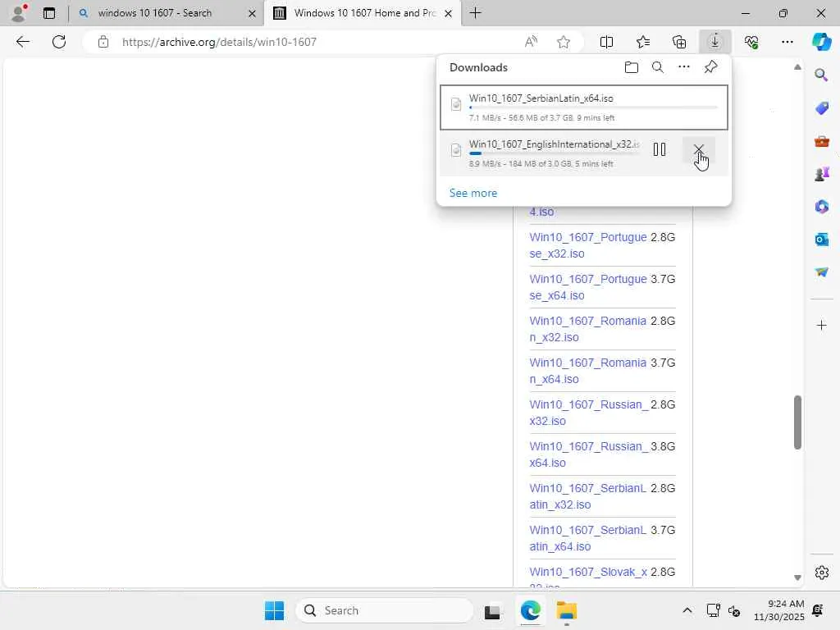The width and height of the screenshot is (840, 630).
Task: Show hidden system tray icons
Action: coord(687,610)
